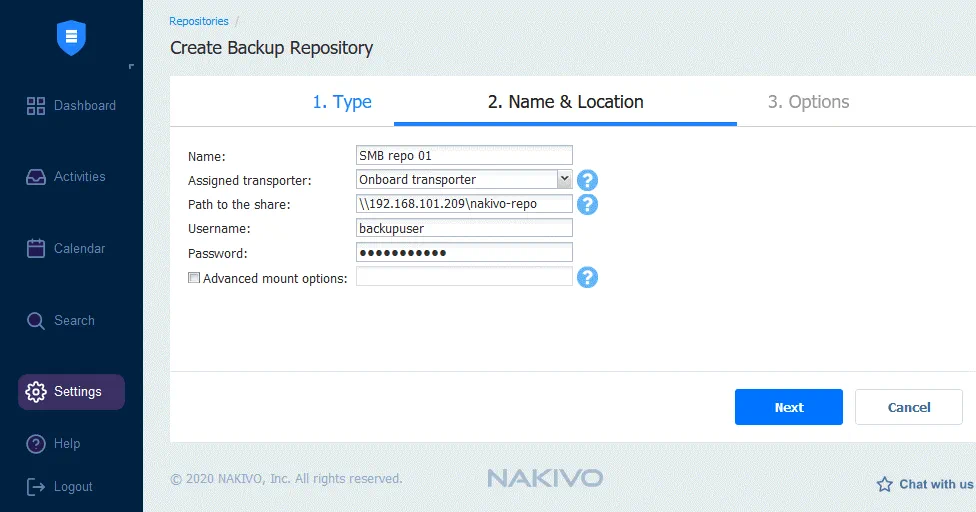Show help for Path to the share

click(x=588, y=204)
